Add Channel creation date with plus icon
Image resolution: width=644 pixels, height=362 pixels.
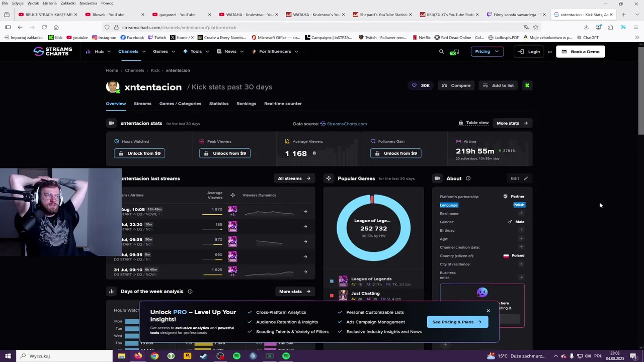[x=521, y=247]
